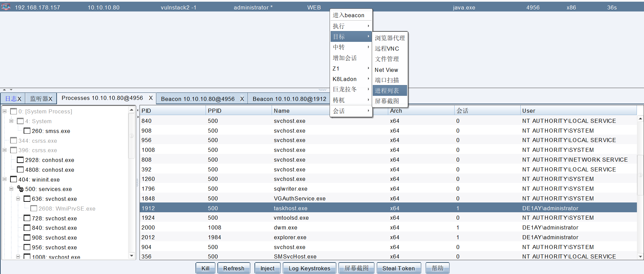The image size is (644, 274).
Task: Open 文件管理 from the submenu
Action: tap(390, 59)
